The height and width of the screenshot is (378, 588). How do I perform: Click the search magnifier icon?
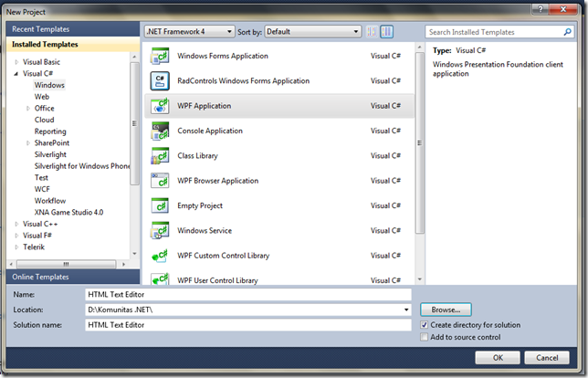[567, 32]
